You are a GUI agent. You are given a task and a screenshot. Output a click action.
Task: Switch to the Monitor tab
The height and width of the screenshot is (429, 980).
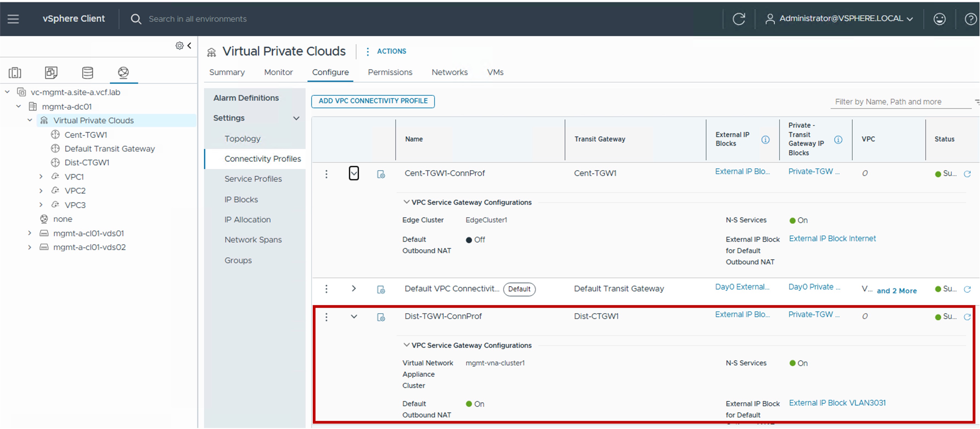tap(278, 72)
